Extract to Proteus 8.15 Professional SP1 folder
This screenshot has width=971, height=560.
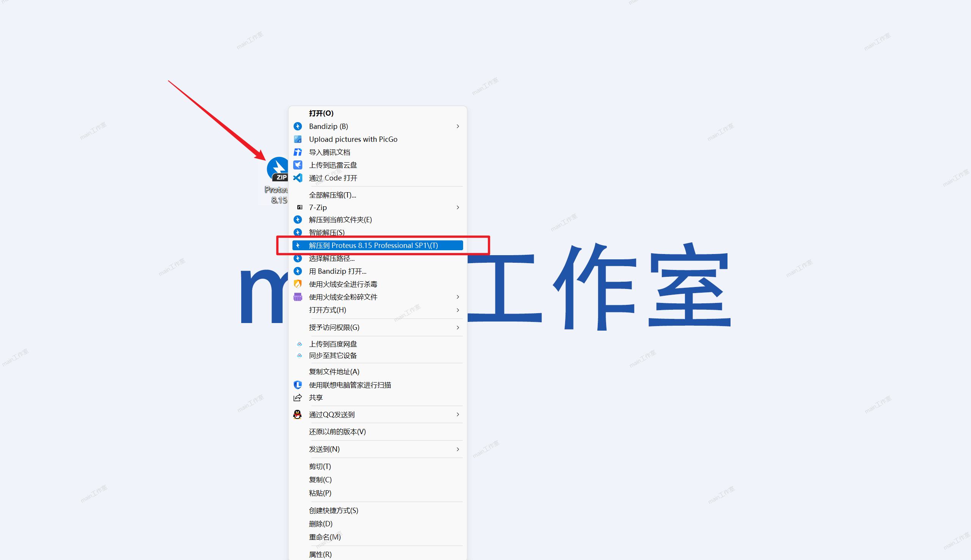[x=377, y=245]
